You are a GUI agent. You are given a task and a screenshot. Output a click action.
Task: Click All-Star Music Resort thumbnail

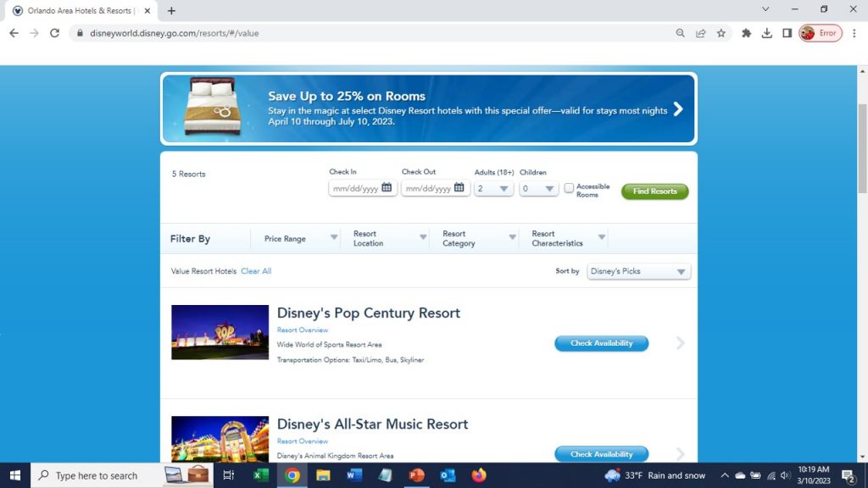[220, 439]
